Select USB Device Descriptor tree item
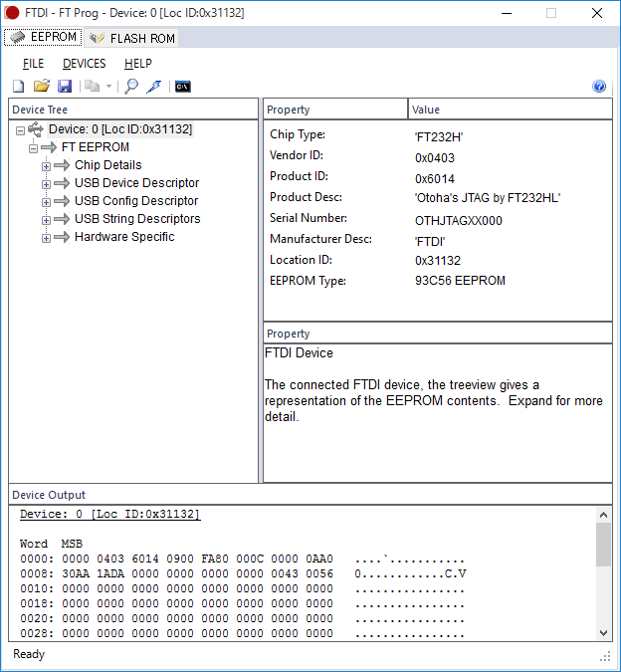 pyautogui.click(x=136, y=183)
